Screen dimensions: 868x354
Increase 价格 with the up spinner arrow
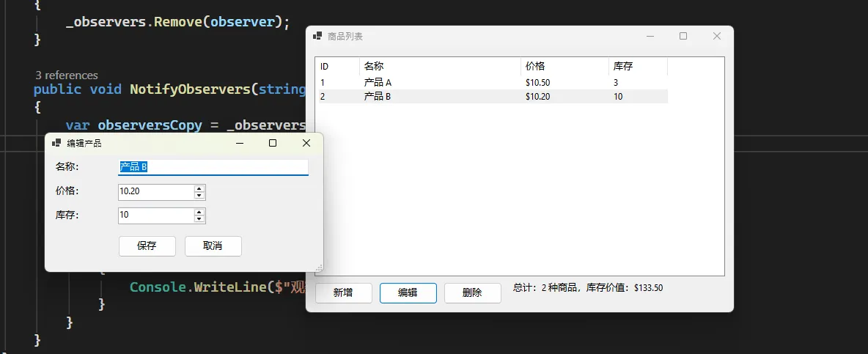[199, 188]
